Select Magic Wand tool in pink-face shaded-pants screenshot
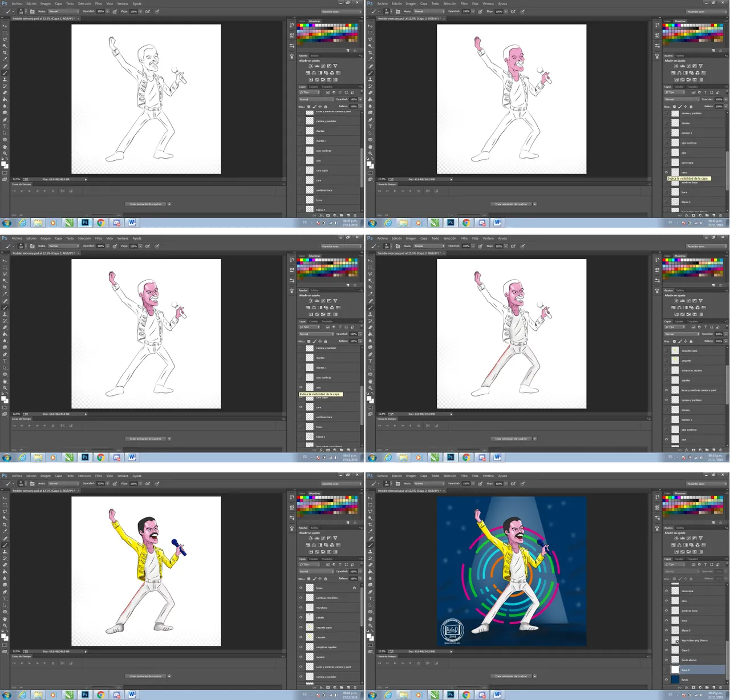730x700 pixels. pyautogui.click(x=370, y=281)
